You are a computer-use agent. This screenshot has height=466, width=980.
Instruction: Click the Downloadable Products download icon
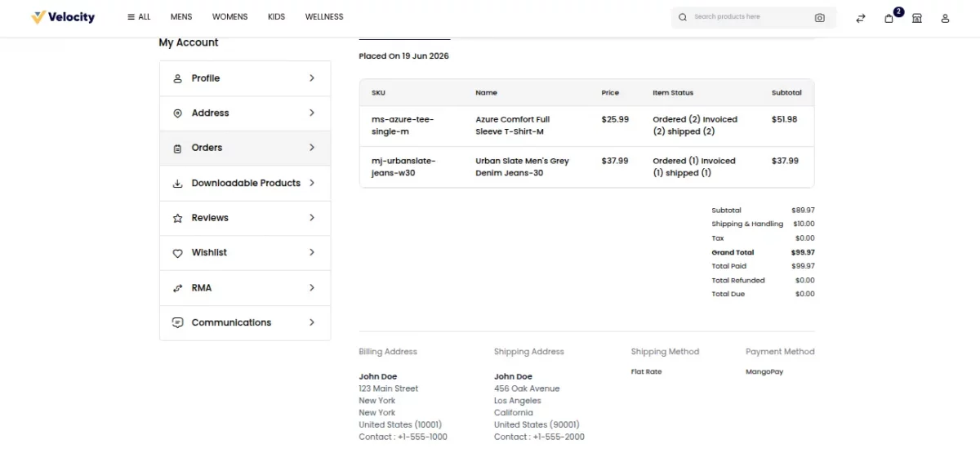tap(177, 184)
